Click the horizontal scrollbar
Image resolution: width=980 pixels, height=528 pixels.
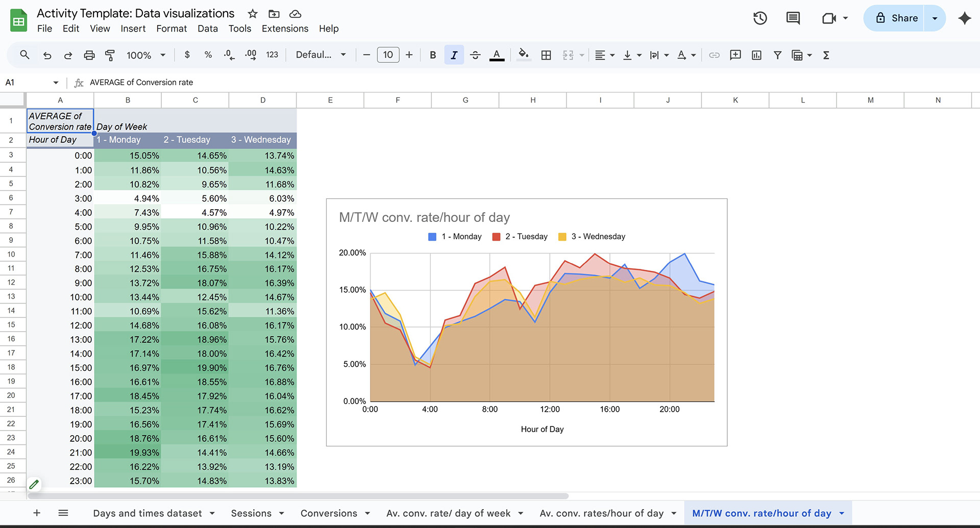298,496
